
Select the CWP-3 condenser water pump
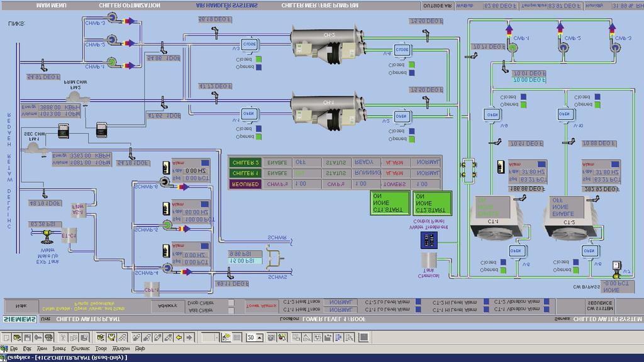click(x=615, y=47)
